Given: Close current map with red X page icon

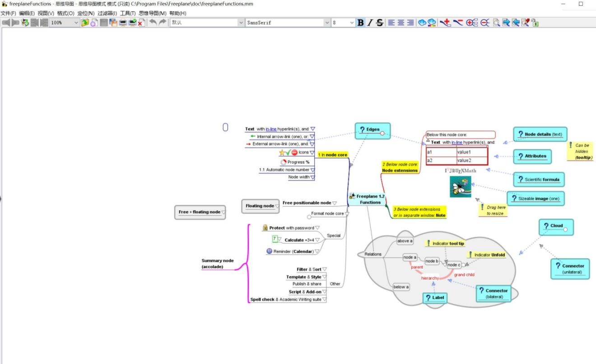Looking at the screenshot, I should tap(142, 23).
